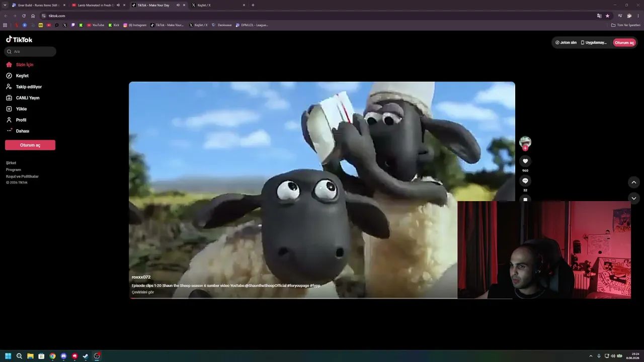Open the Sizin İçin feed
The height and width of the screenshot is (362, 644).
coord(20,64)
